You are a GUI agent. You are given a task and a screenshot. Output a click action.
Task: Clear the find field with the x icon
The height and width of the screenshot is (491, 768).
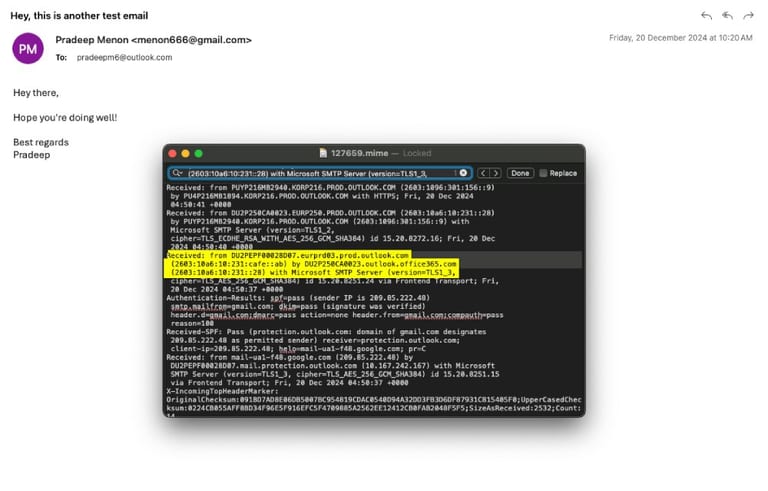coord(463,173)
